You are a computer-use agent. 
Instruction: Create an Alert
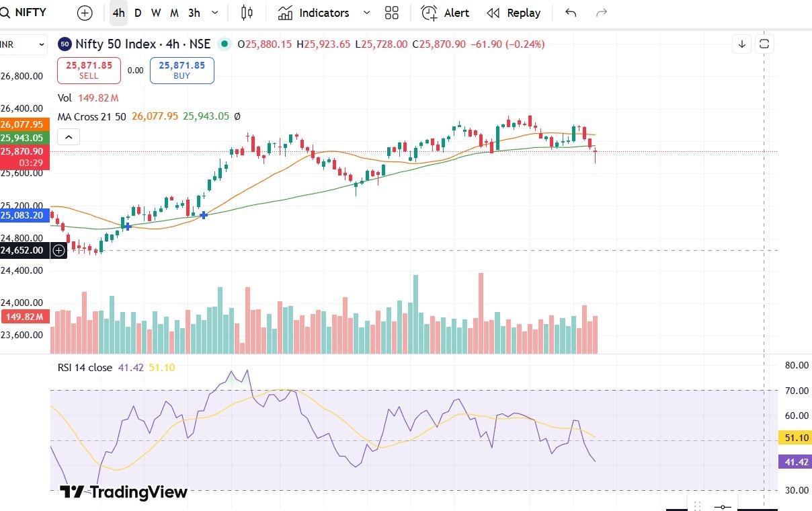(445, 13)
